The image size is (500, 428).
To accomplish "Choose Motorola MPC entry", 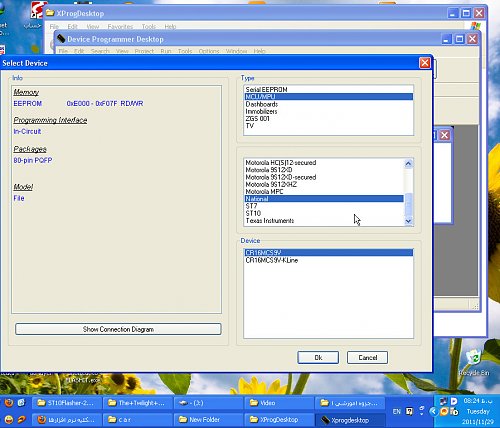I will coord(324,191).
